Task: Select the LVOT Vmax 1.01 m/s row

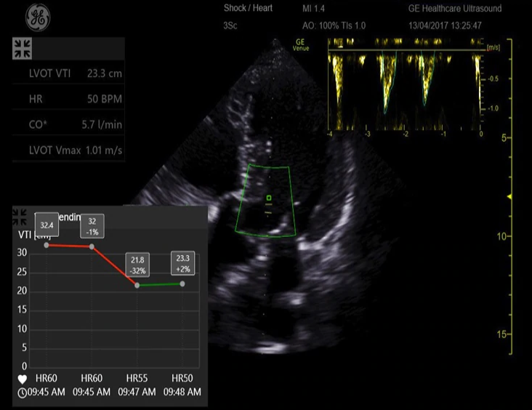Action: pos(68,150)
